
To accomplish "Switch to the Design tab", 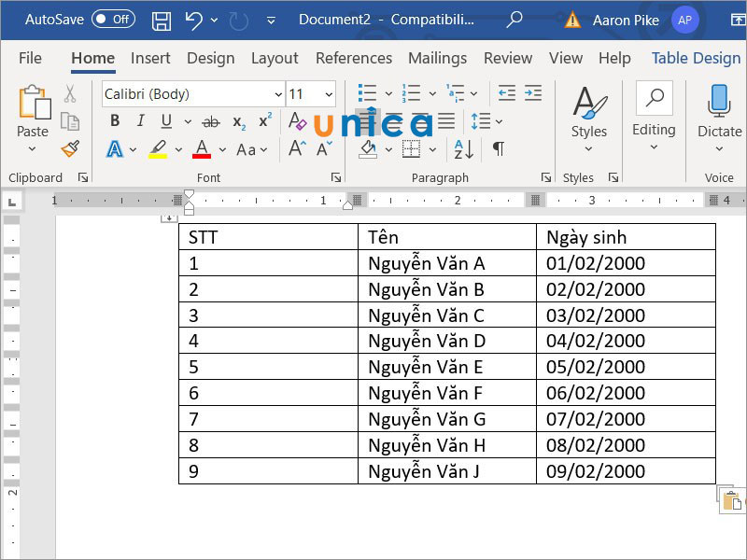I will point(211,58).
